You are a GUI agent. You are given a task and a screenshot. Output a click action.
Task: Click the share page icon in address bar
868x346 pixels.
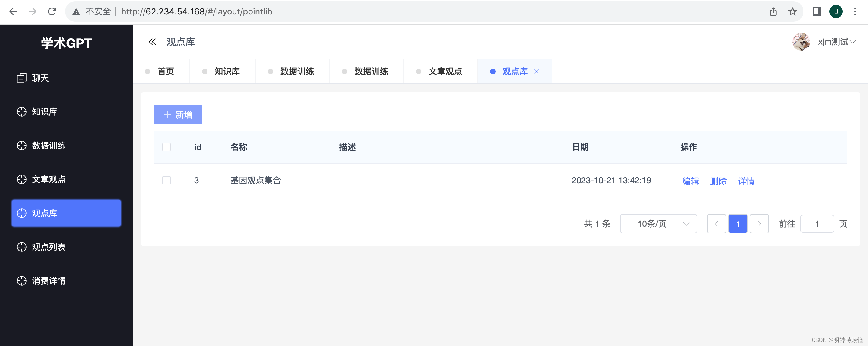[773, 12]
